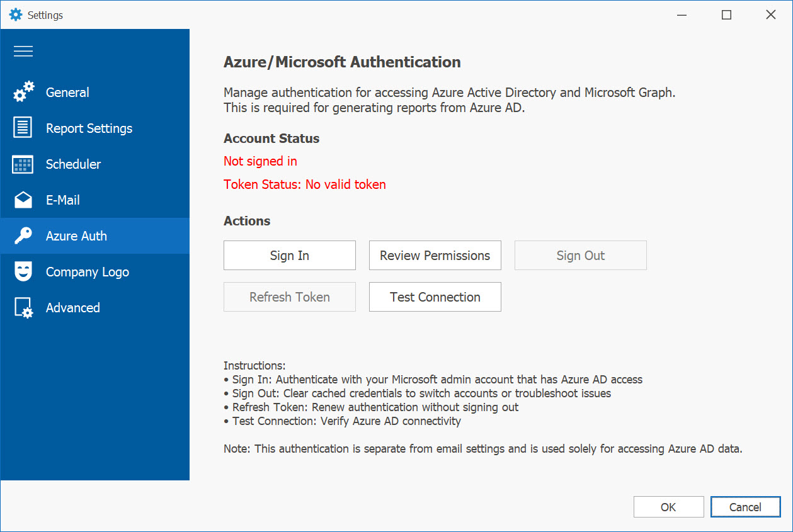This screenshot has height=532, width=793.
Task: Go to the Scheduler section
Action: click(x=73, y=164)
